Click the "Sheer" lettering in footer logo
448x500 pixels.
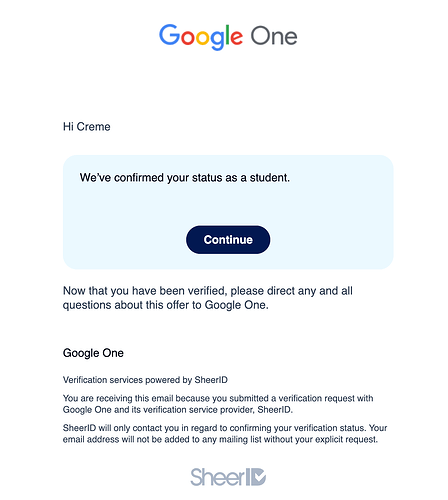tap(217, 477)
